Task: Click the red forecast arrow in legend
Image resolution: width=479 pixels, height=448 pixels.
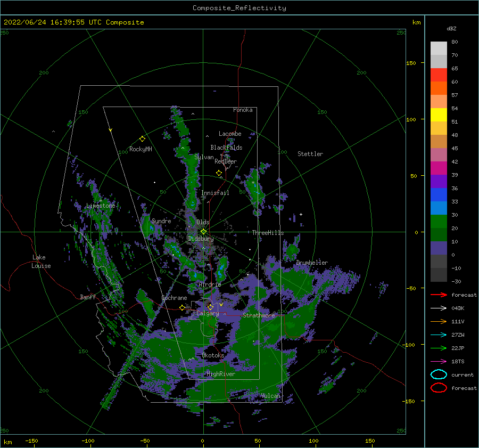Action: pyautogui.click(x=439, y=295)
